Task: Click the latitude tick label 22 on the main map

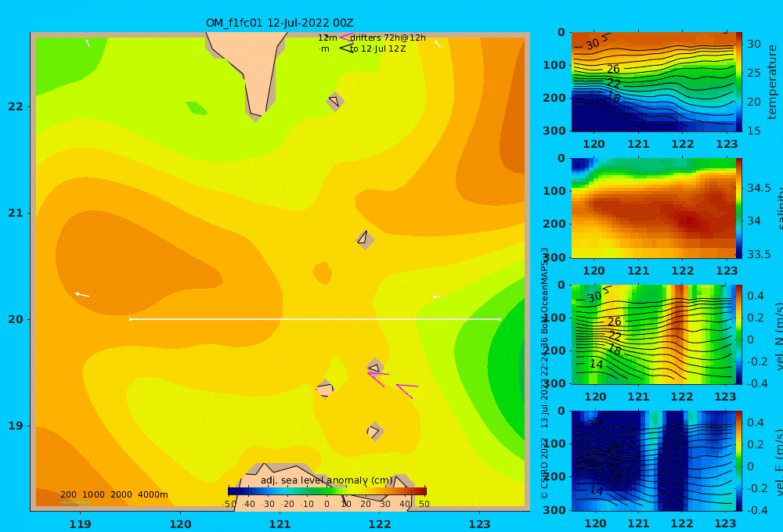Action: 15,106
